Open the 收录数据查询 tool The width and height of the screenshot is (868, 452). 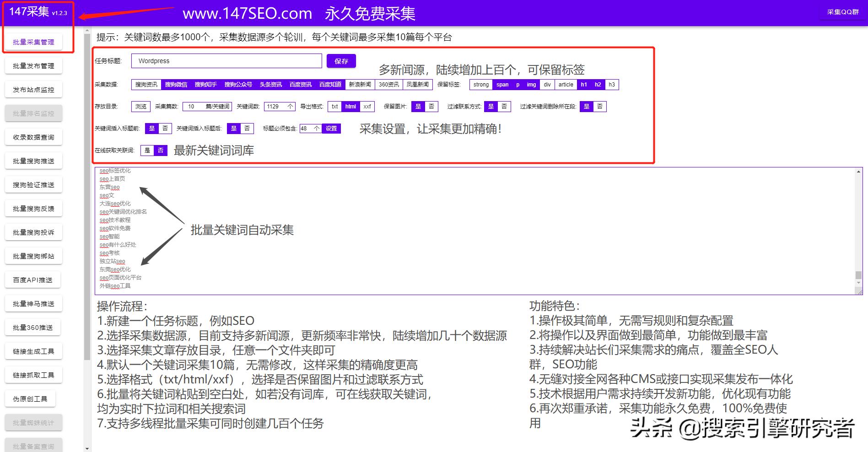point(33,137)
